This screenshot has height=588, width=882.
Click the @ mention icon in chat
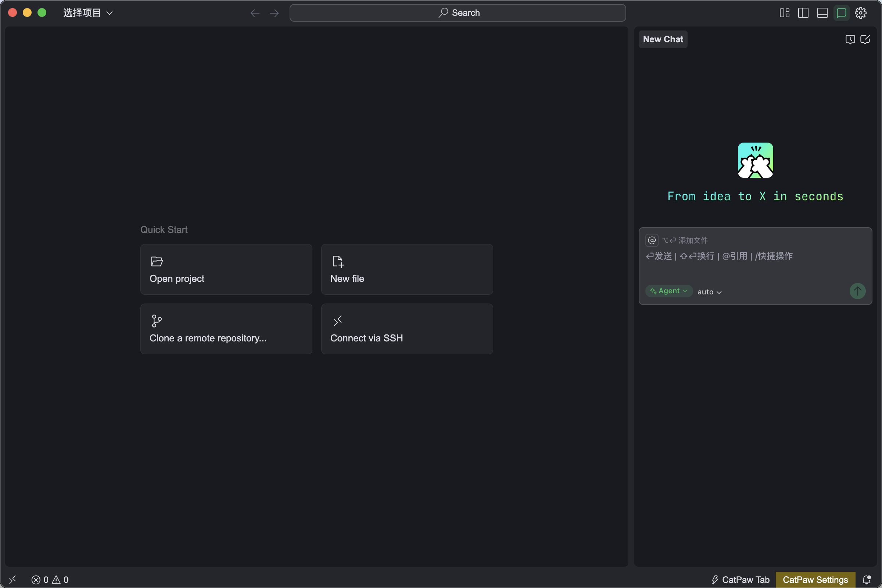coord(652,240)
